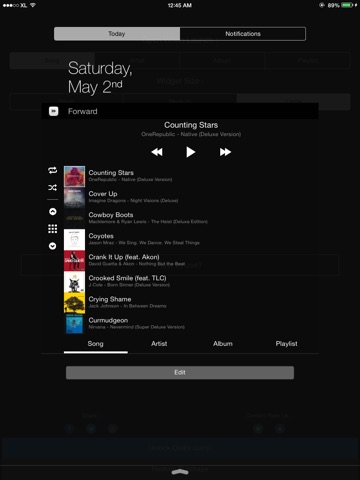
Task: Click the Crying Shame album artwork
Action: tap(74, 303)
